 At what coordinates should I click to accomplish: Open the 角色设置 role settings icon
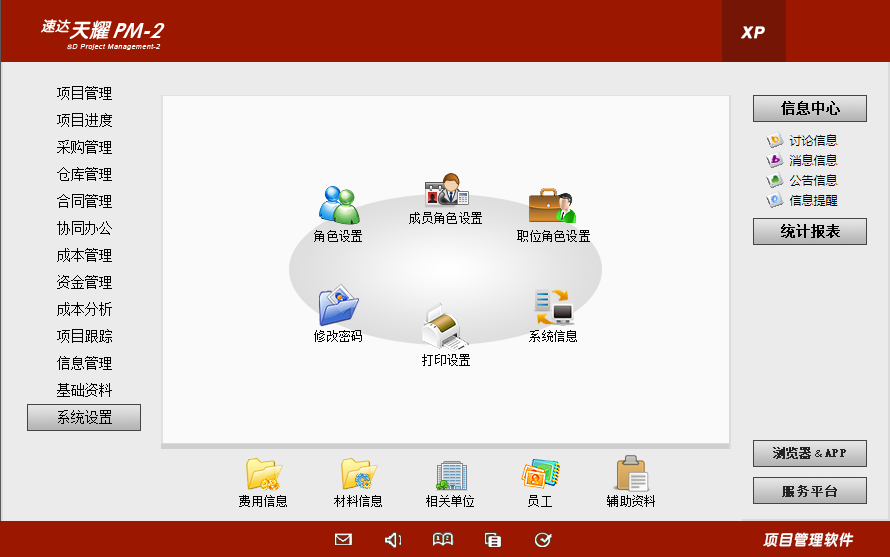[338, 206]
